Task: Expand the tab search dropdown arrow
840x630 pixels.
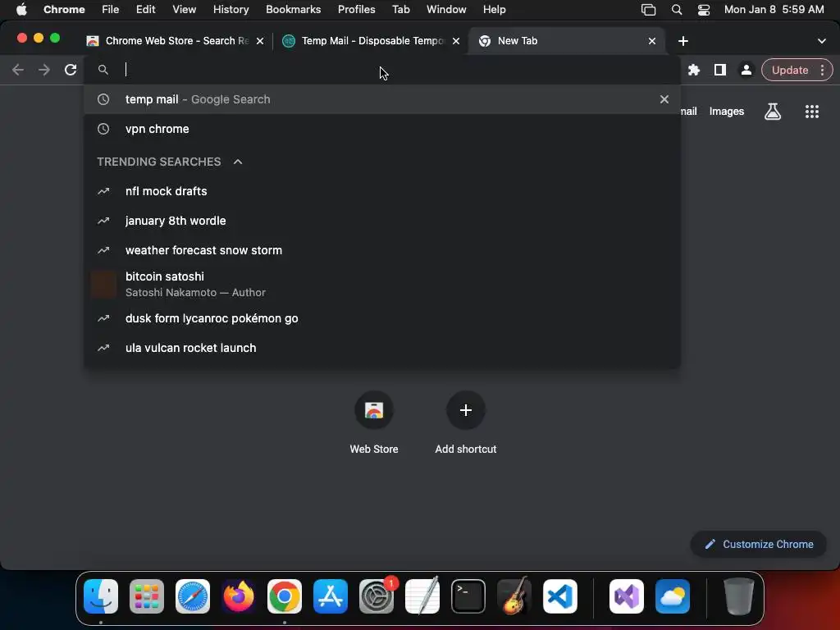Action: (822, 41)
